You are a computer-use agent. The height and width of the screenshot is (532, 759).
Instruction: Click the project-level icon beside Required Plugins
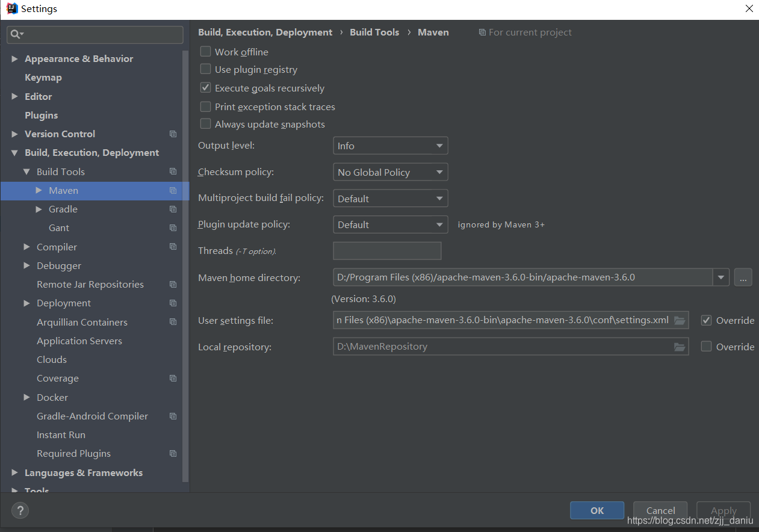pyautogui.click(x=173, y=454)
